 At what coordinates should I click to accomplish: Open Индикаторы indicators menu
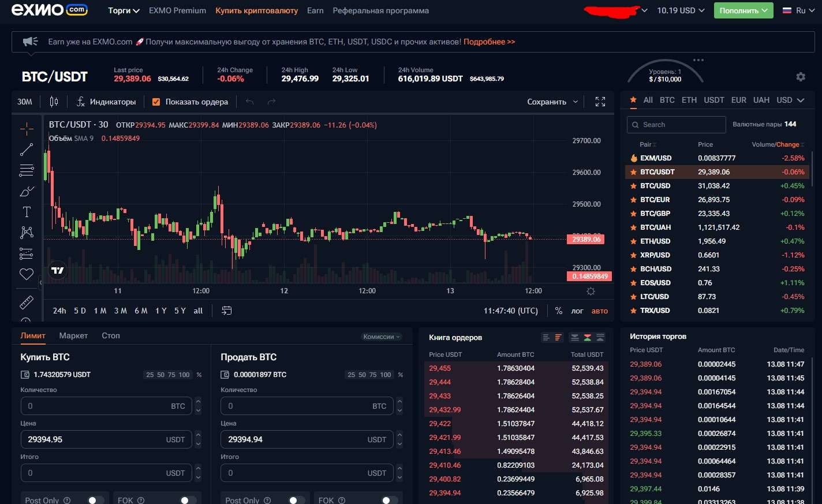pos(106,102)
